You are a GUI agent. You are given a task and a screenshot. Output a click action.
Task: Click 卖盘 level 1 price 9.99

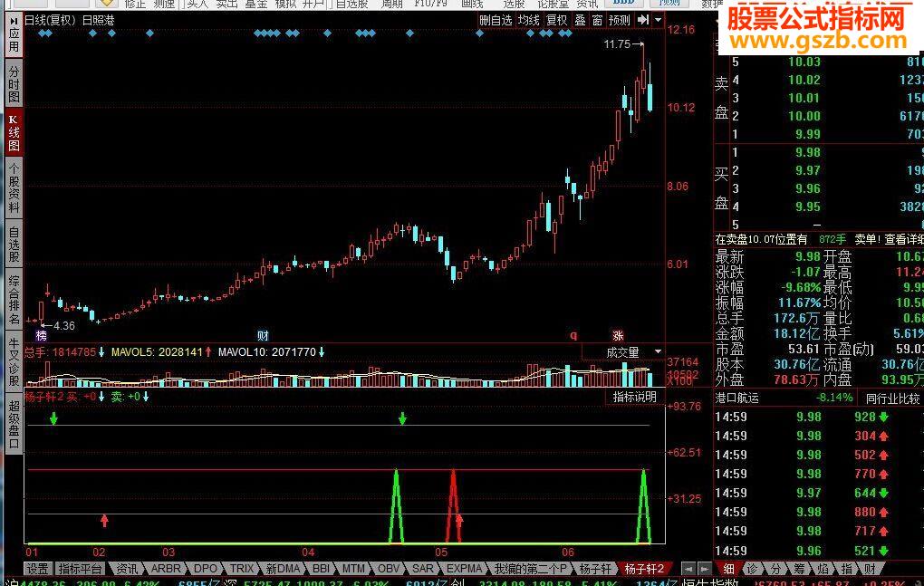[807, 134]
